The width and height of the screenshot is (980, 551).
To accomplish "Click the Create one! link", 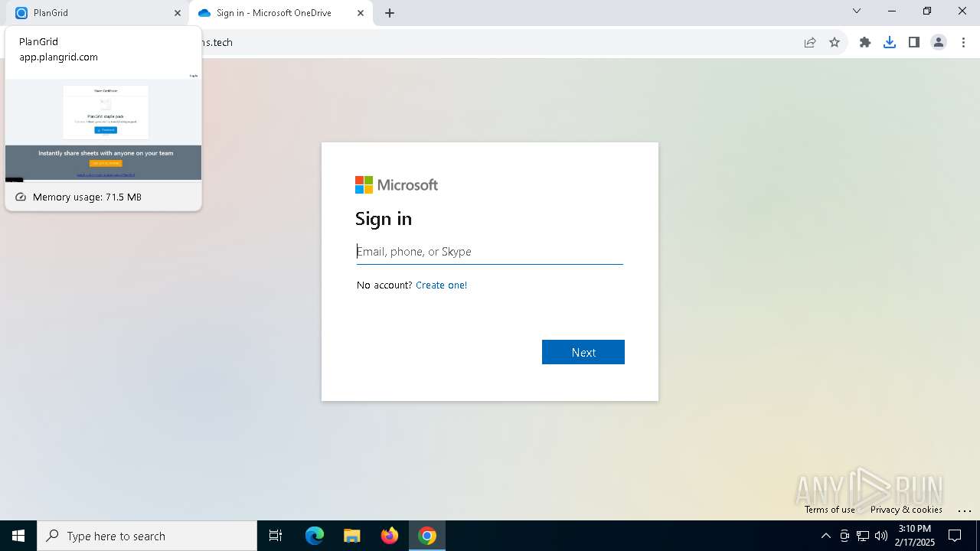I will click(x=441, y=285).
